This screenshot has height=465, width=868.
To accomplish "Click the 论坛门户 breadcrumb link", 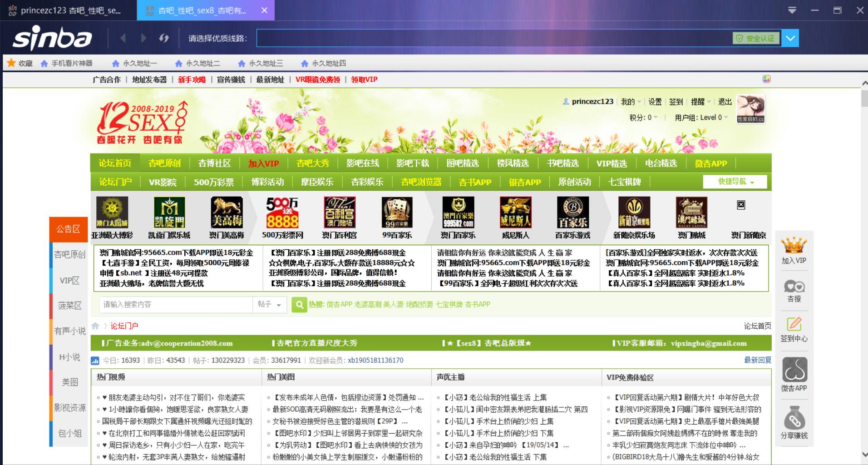I will (x=124, y=326).
